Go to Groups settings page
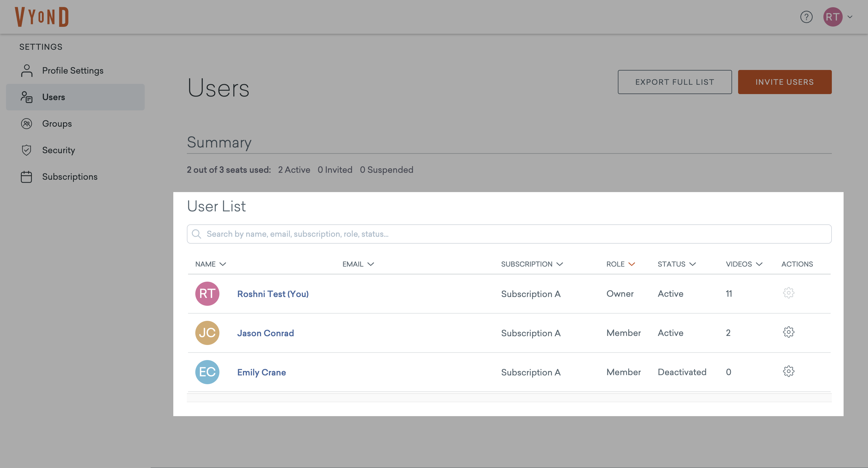The height and width of the screenshot is (468, 868). [57, 124]
